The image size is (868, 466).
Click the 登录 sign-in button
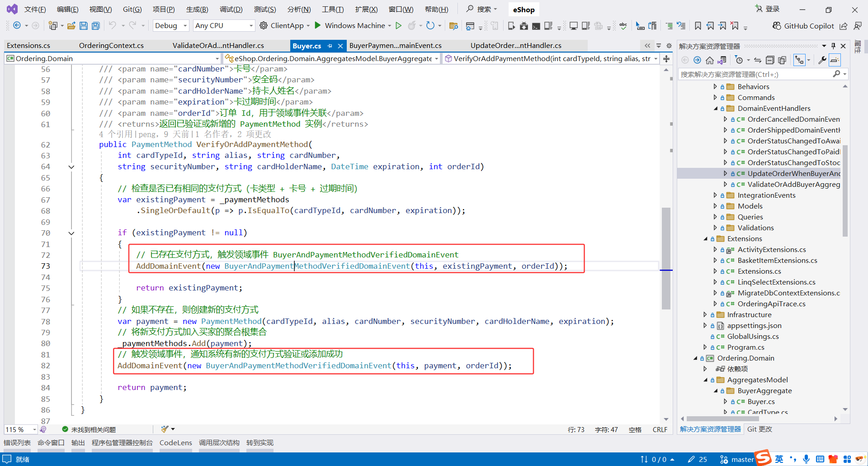(768, 9)
